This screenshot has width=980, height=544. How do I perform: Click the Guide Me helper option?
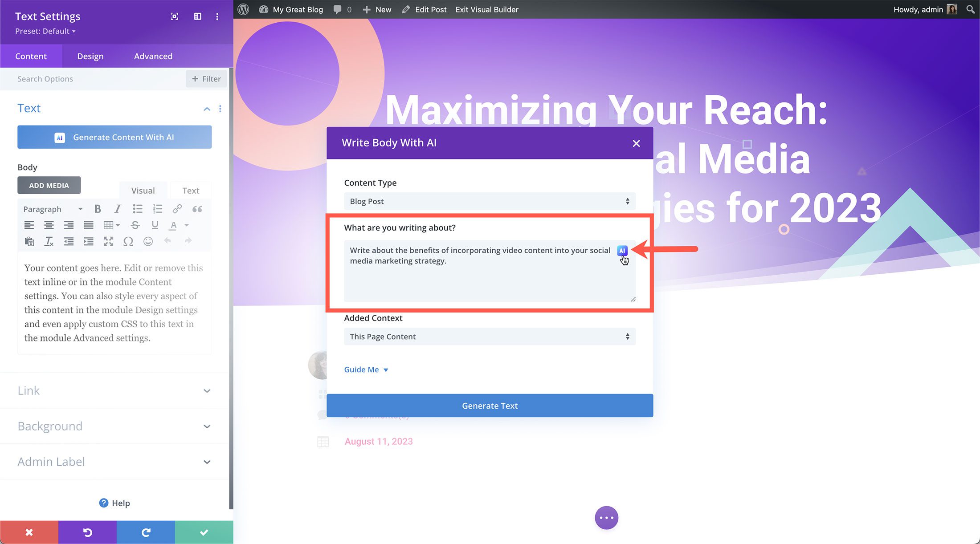coord(366,369)
